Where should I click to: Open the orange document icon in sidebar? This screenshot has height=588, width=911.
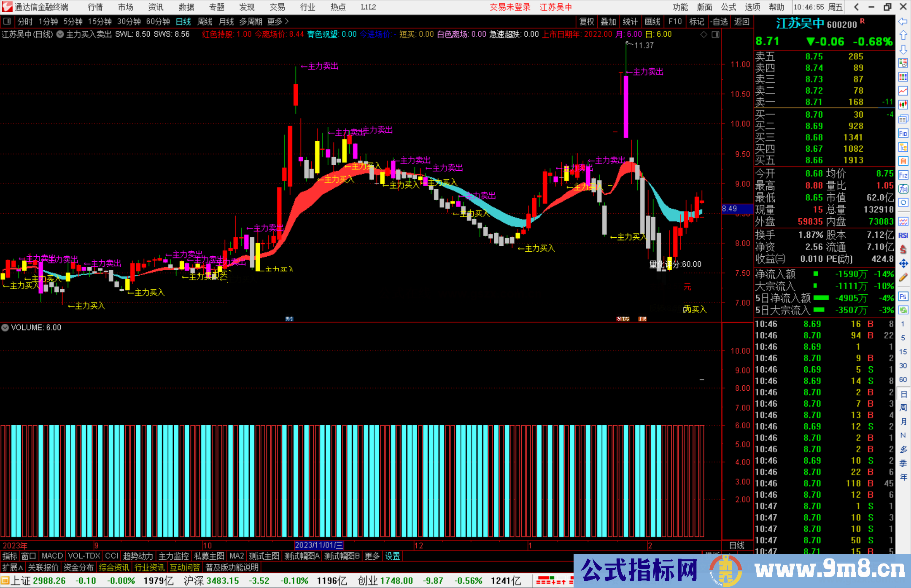click(903, 161)
